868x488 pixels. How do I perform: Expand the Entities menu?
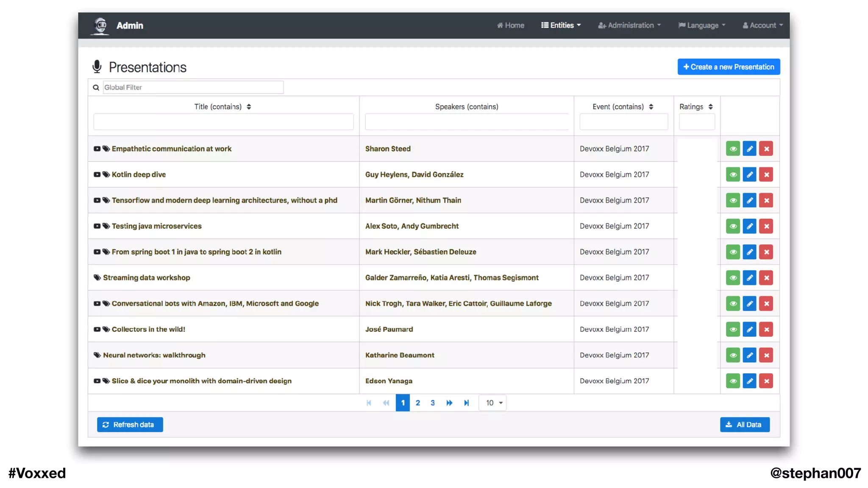click(561, 25)
